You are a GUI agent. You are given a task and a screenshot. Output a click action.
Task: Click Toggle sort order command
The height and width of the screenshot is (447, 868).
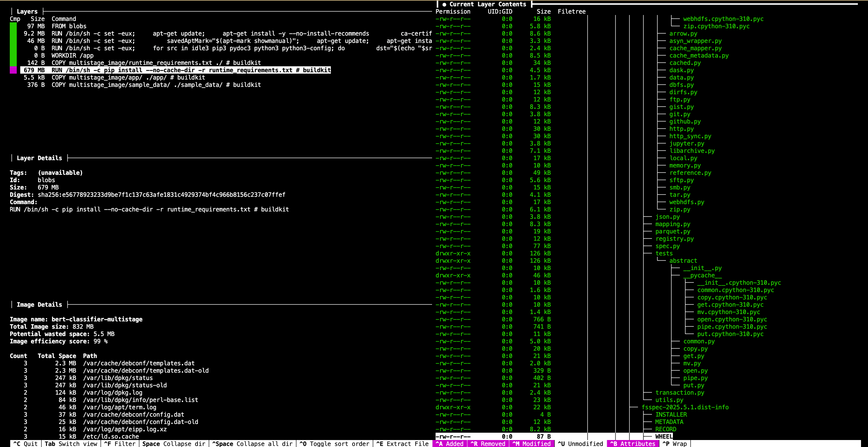pyautogui.click(x=334, y=444)
